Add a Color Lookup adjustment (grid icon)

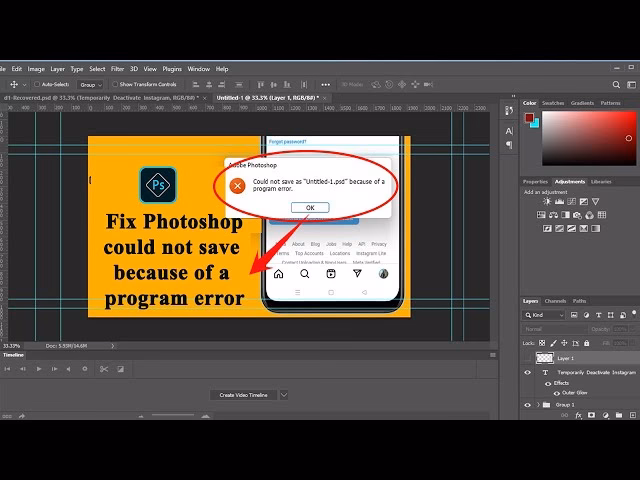click(602, 215)
